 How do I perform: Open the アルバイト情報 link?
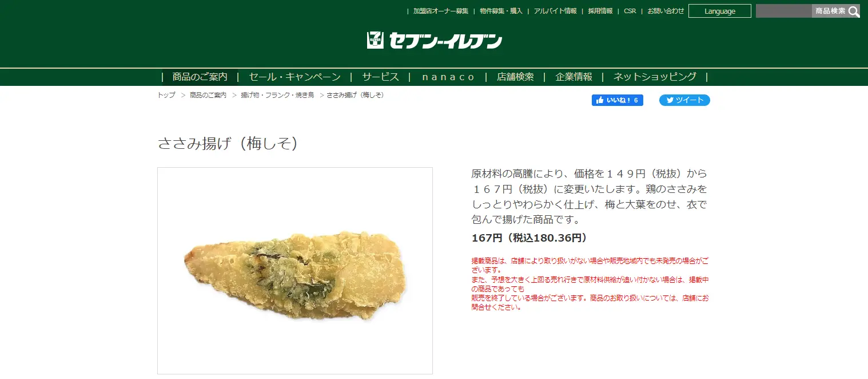(x=555, y=11)
